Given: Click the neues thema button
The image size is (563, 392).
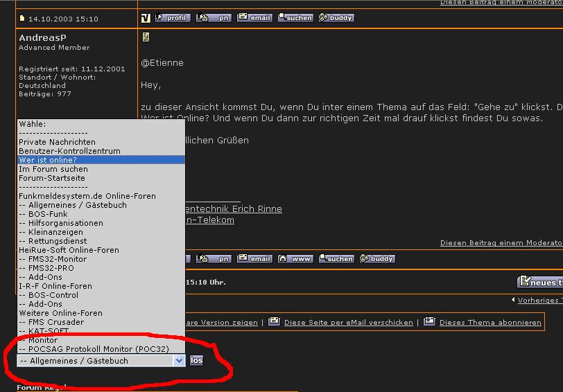Looking at the screenshot, I should (x=541, y=282).
